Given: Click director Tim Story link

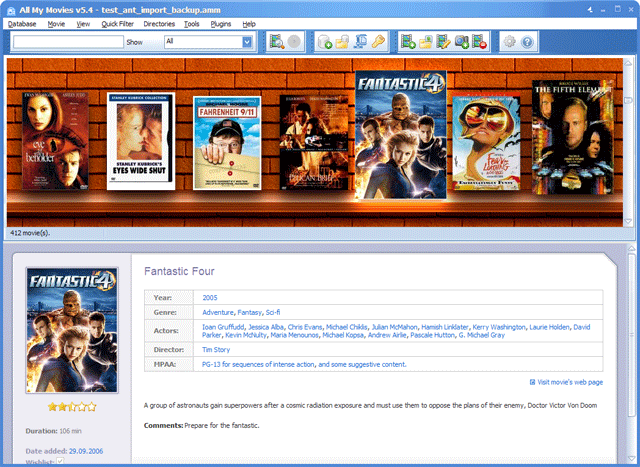Looking at the screenshot, I should click(x=216, y=349).
